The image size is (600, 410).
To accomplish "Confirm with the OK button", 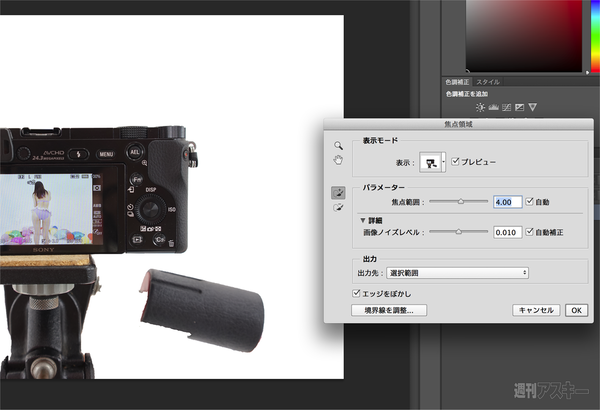I will click(577, 310).
